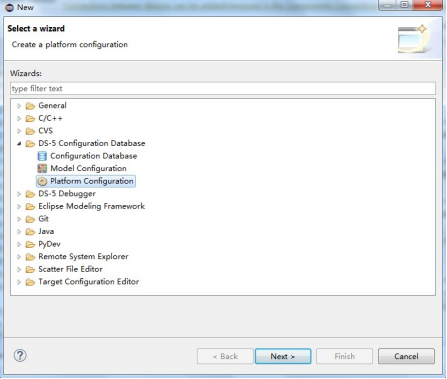Select the Eclipse Modeling Framework label

click(92, 206)
